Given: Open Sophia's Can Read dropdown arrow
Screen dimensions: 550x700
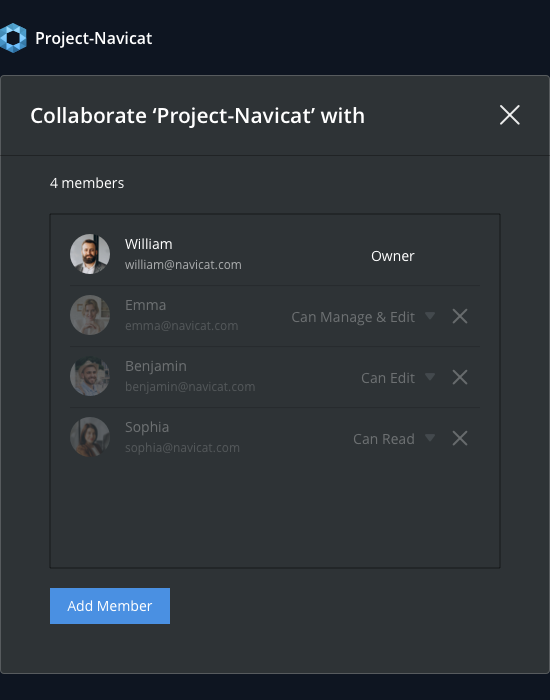Looking at the screenshot, I should [x=430, y=438].
